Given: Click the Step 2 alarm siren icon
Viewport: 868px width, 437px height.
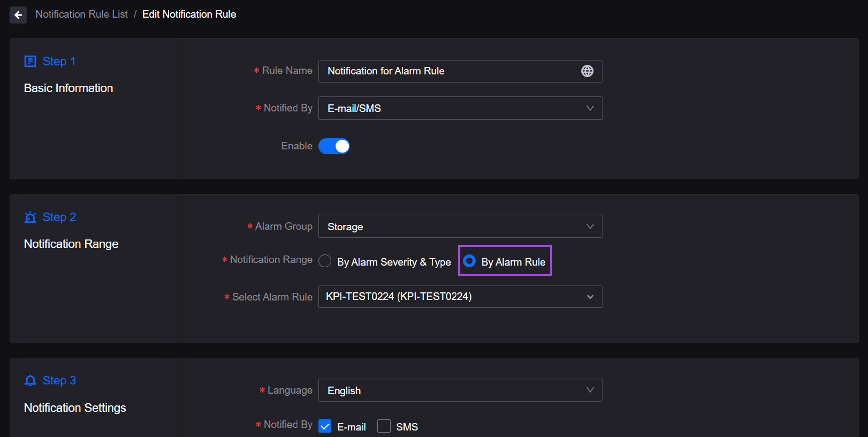Looking at the screenshot, I should [x=30, y=217].
